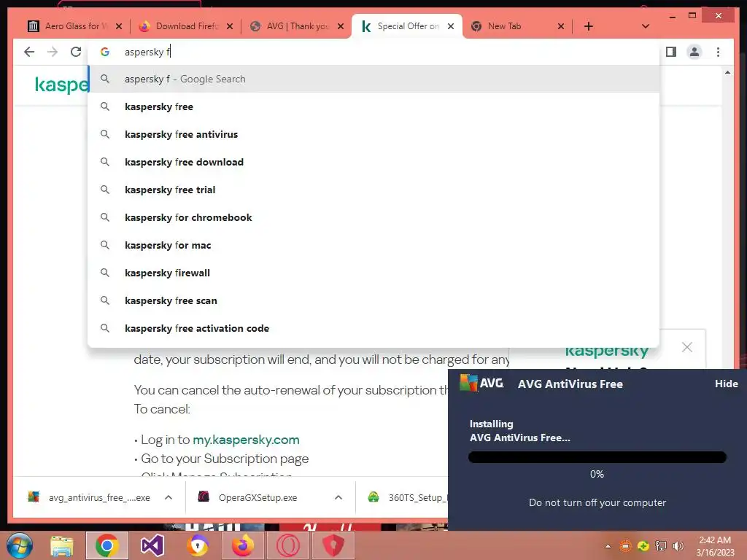Click the orange tray icon
Image resolution: width=747 pixels, height=560 pixels.
point(625,546)
